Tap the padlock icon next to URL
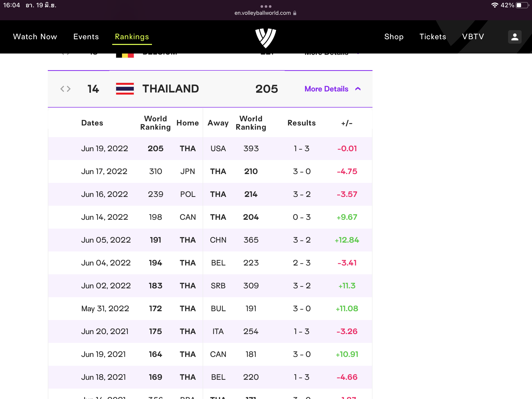This screenshot has width=532, height=399. pyautogui.click(x=295, y=13)
